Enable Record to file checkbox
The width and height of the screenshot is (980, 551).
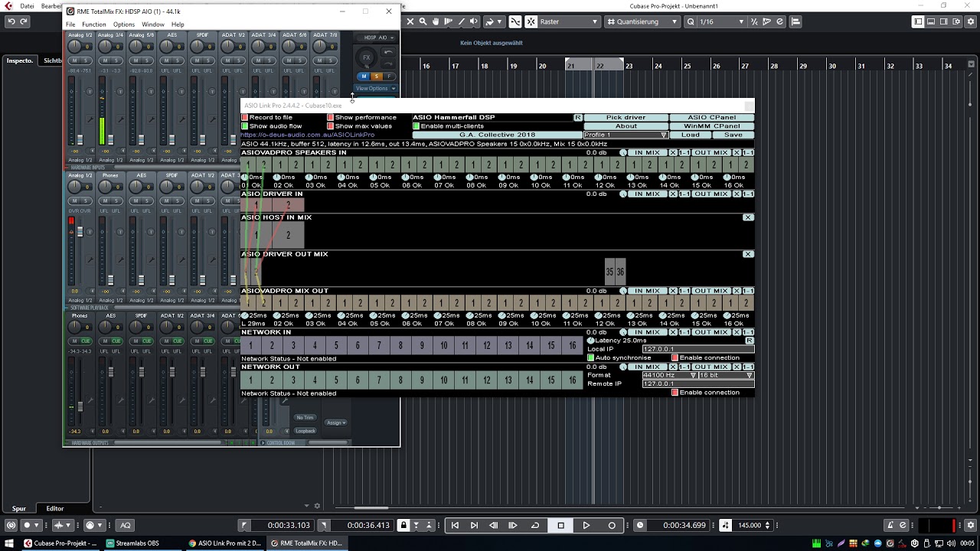point(245,118)
